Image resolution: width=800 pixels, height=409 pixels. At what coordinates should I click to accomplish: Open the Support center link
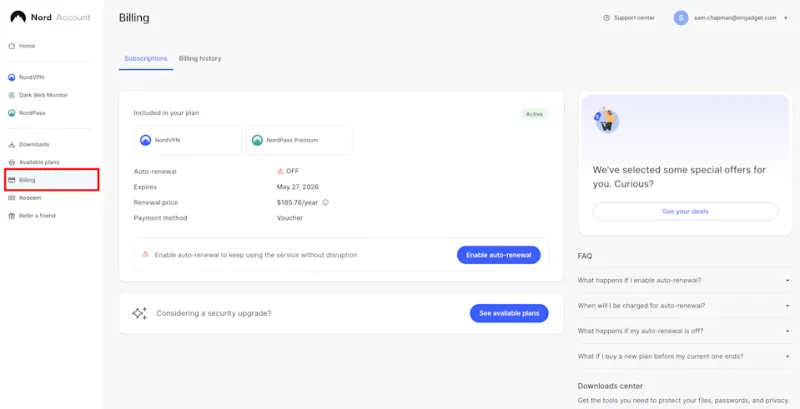point(629,18)
